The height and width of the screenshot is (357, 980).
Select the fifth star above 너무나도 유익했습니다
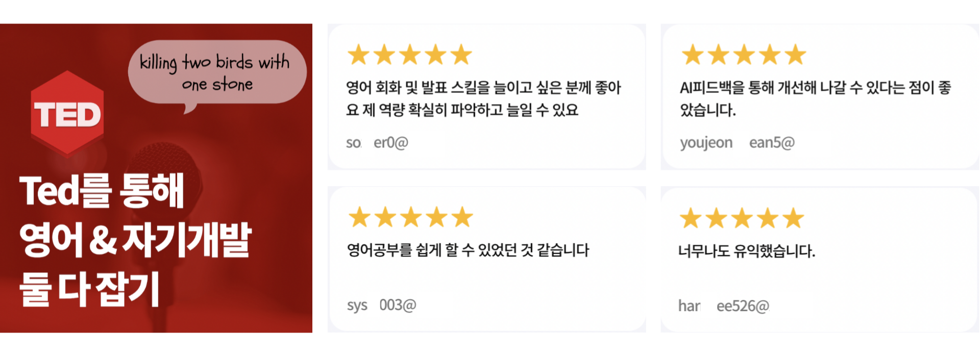tap(794, 218)
